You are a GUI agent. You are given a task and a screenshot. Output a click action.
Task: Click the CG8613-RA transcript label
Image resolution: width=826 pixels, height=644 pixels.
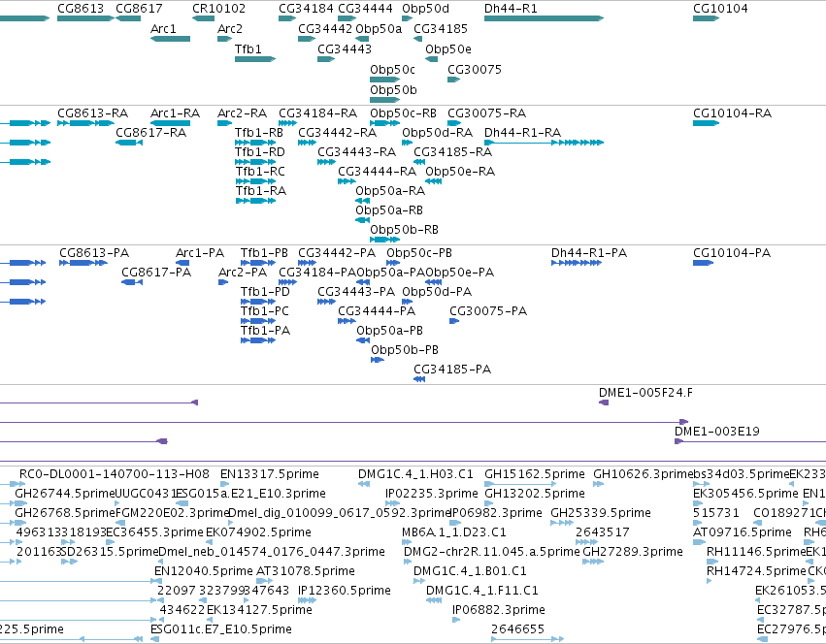point(93,113)
